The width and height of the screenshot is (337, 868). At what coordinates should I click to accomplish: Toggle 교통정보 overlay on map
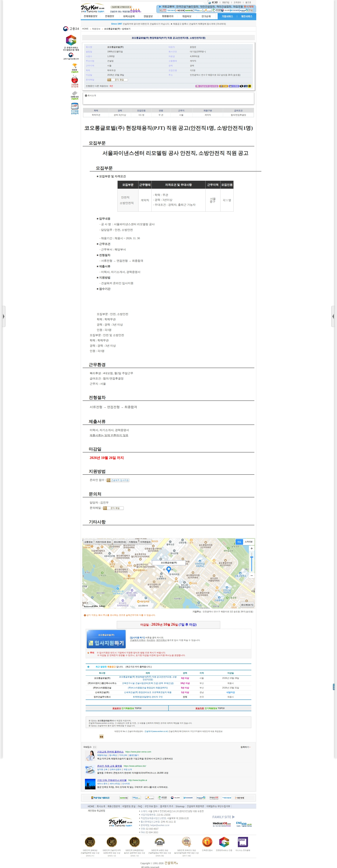pos(88,542)
